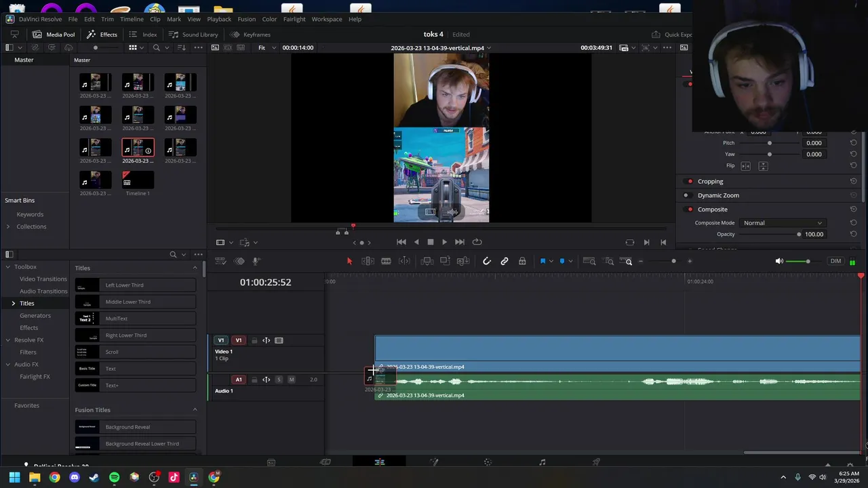The width and height of the screenshot is (868, 488).
Task: Jump to first frame in viewer
Action: [x=401, y=242]
